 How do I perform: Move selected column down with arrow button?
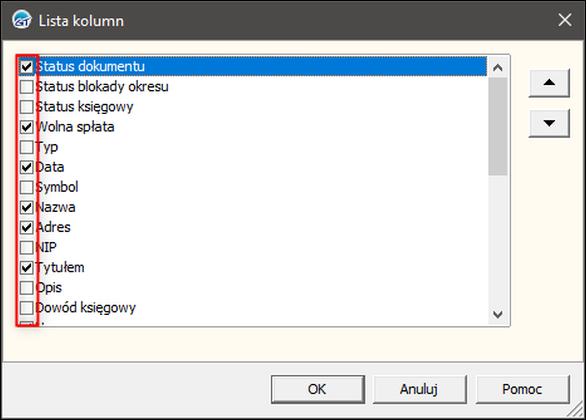tap(549, 123)
